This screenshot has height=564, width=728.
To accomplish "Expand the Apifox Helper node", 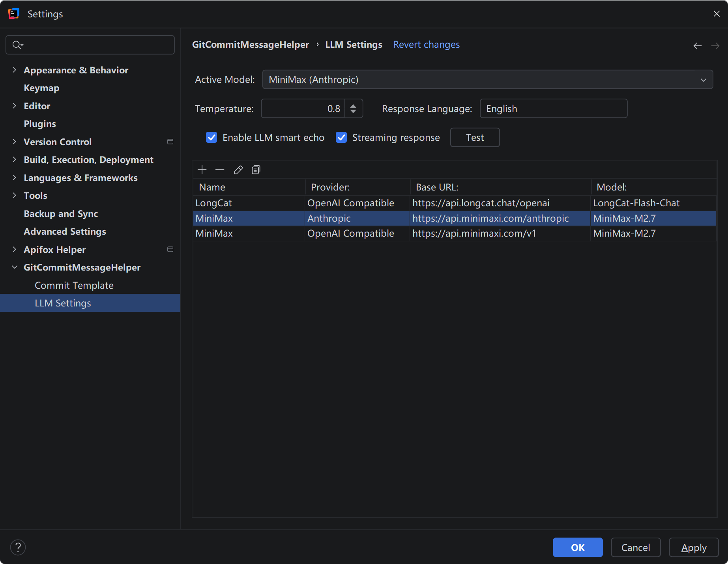I will point(15,249).
